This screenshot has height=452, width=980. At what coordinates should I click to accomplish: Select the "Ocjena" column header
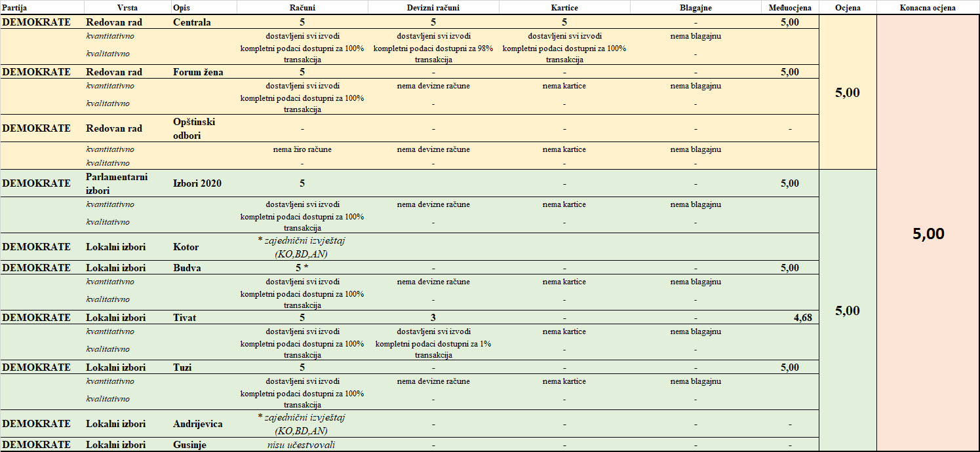click(848, 8)
